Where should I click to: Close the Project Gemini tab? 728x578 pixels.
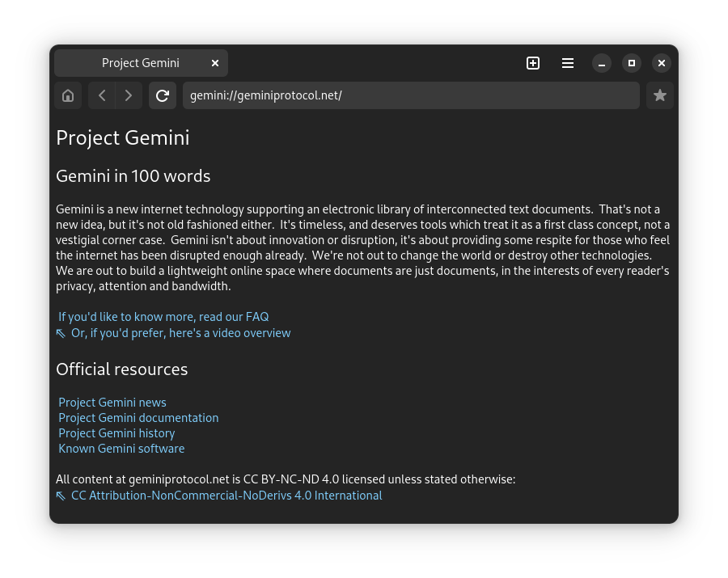(x=215, y=63)
